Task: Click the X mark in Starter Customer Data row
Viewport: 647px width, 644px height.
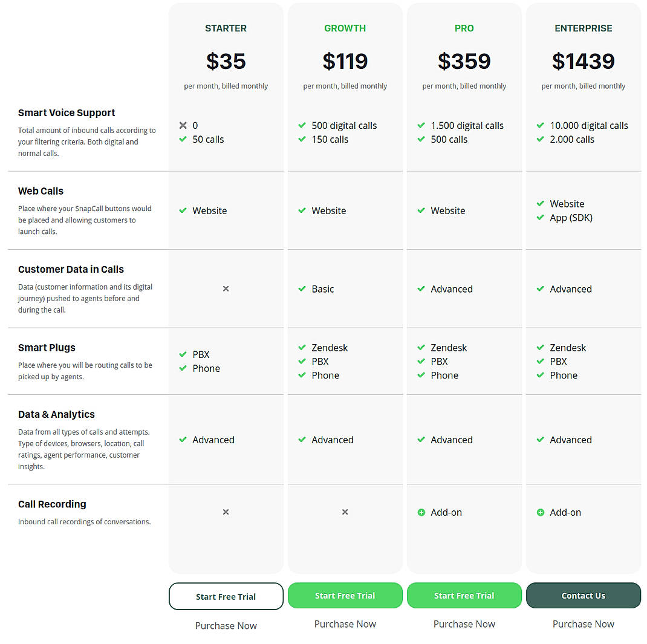Action: [x=226, y=289]
